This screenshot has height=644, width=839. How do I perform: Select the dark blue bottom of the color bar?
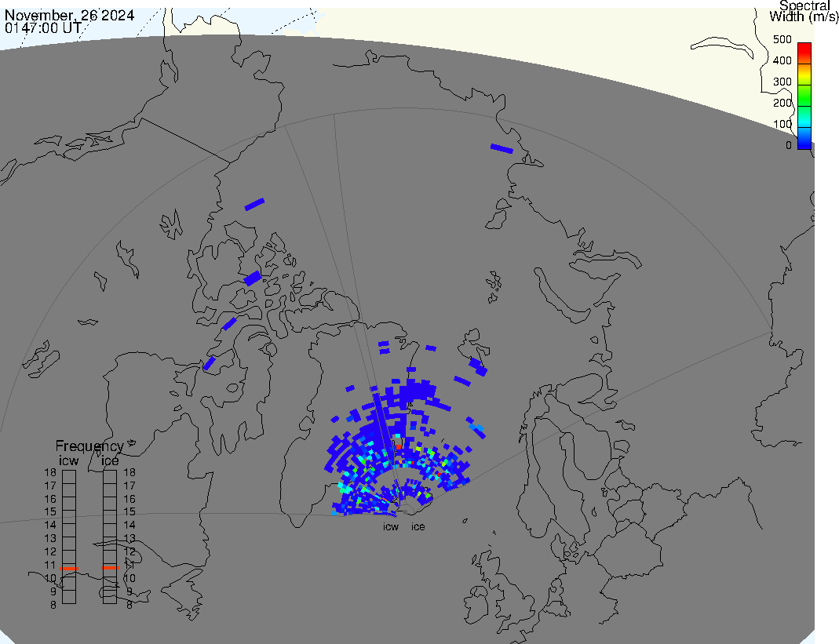tap(804, 138)
